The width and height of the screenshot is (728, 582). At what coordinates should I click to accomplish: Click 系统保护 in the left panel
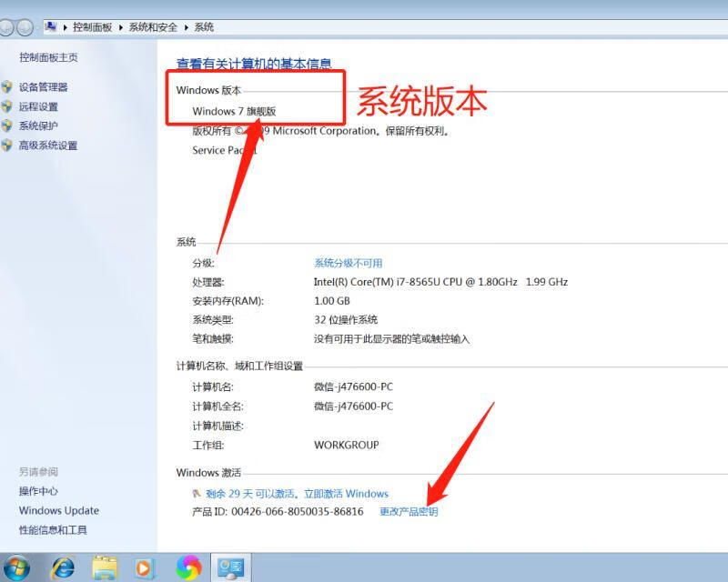pos(38,126)
